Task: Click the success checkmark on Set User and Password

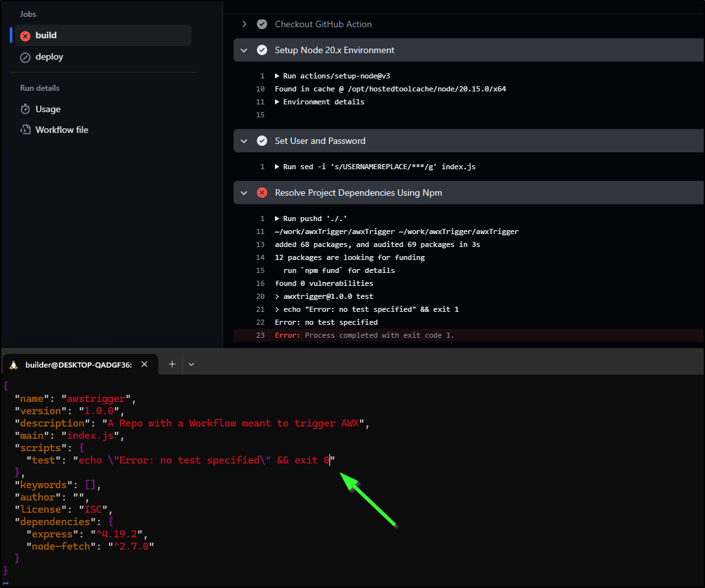Action: (261, 141)
